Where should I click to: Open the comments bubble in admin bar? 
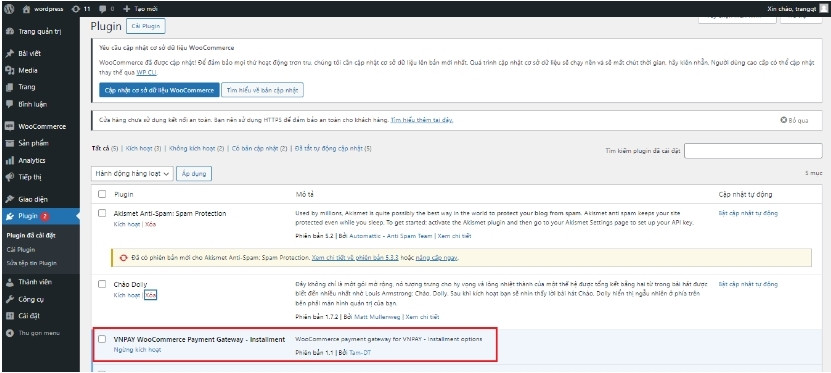click(106, 9)
